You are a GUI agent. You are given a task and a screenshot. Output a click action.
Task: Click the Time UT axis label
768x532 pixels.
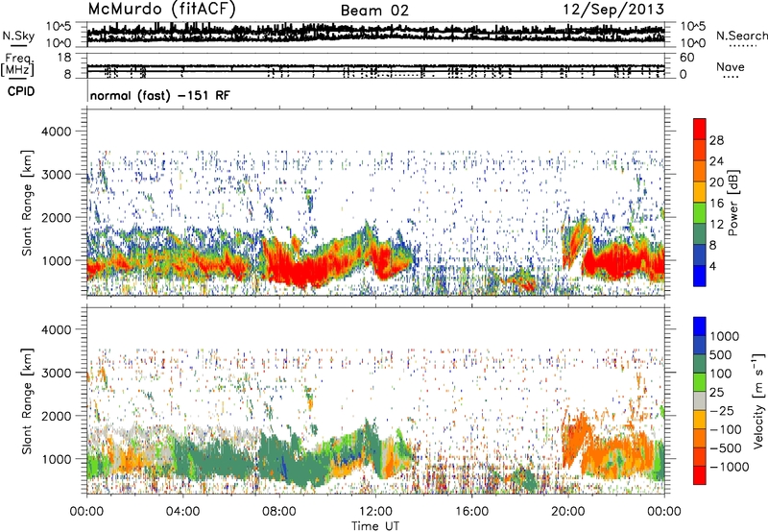[375, 526]
